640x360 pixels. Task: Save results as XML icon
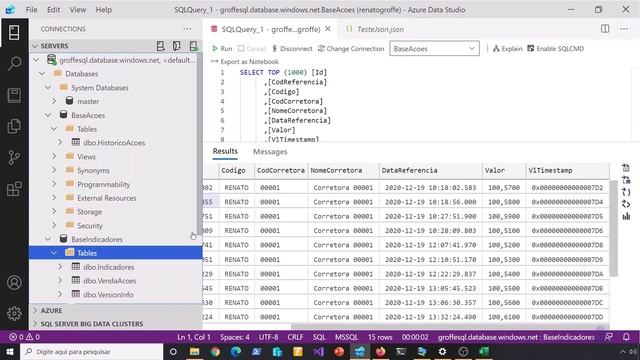click(x=626, y=204)
